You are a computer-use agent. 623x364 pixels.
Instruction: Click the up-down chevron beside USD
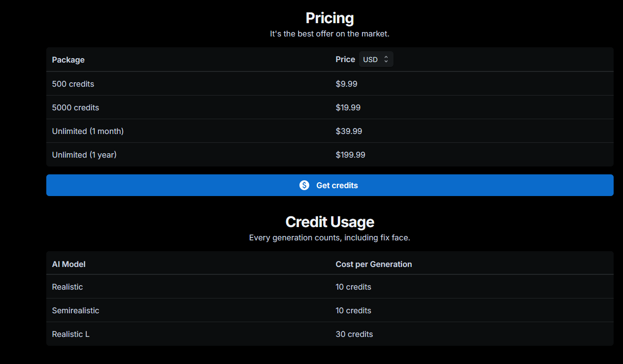pos(386,59)
